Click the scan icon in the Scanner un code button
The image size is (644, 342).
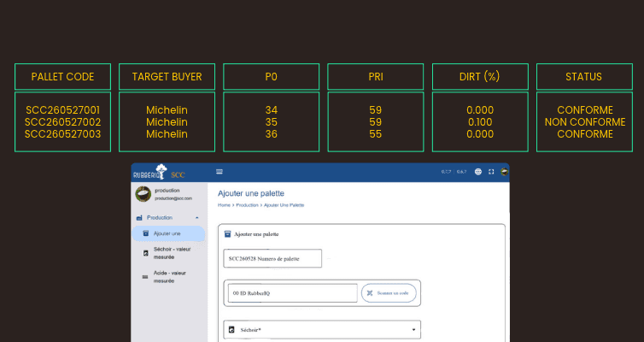[370, 293]
